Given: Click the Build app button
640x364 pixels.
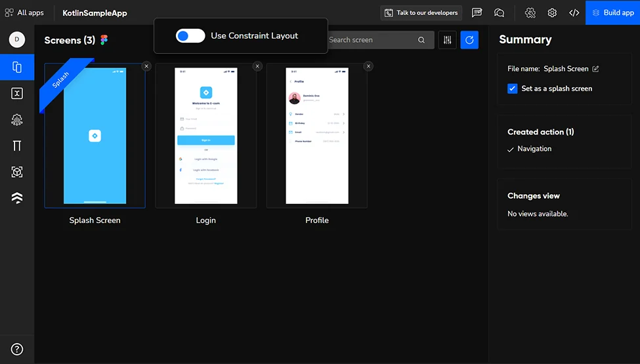Looking at the screenshot, I should tap(612, 12).
